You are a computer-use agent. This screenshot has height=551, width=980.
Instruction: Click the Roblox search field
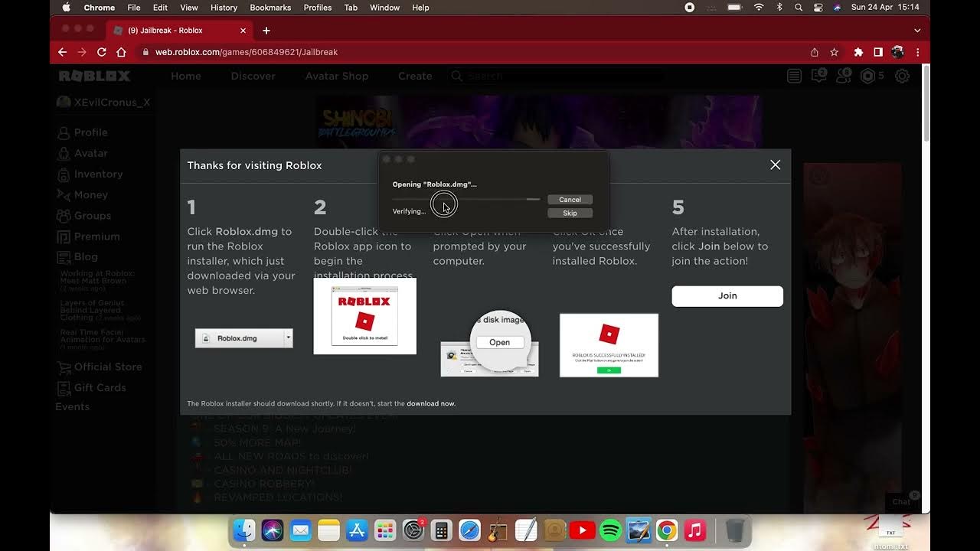(x=557, y=76)
